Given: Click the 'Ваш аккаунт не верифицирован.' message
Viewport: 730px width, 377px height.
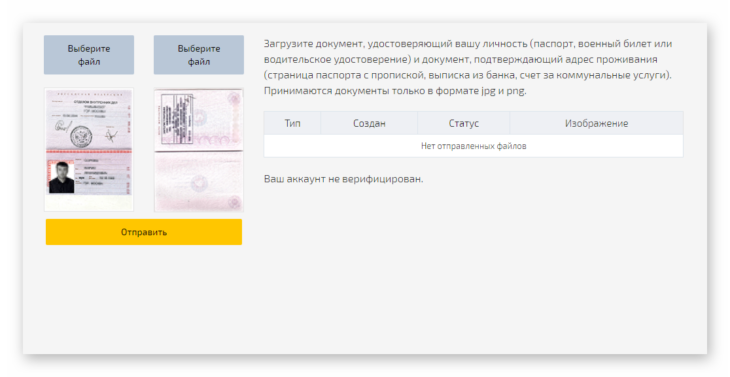Looking at the screenshot, I should pyautogui.click(x=344, y=179).
